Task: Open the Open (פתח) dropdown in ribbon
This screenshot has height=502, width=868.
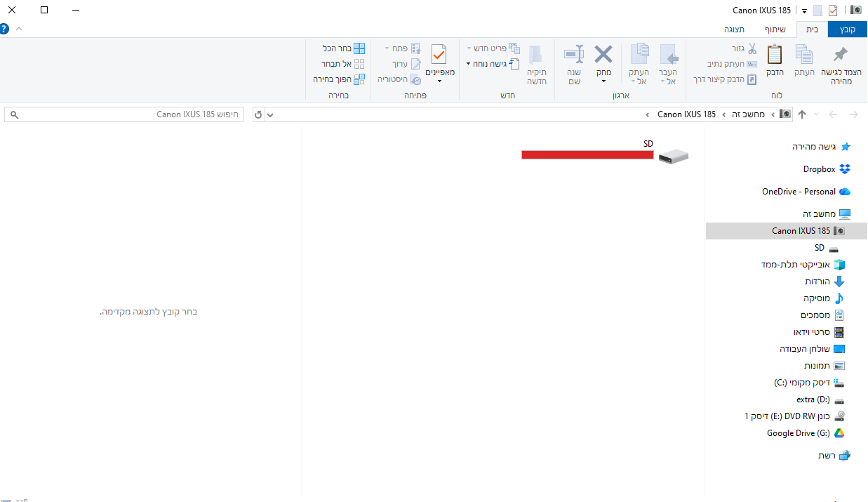Action: (x=387, y=48)
